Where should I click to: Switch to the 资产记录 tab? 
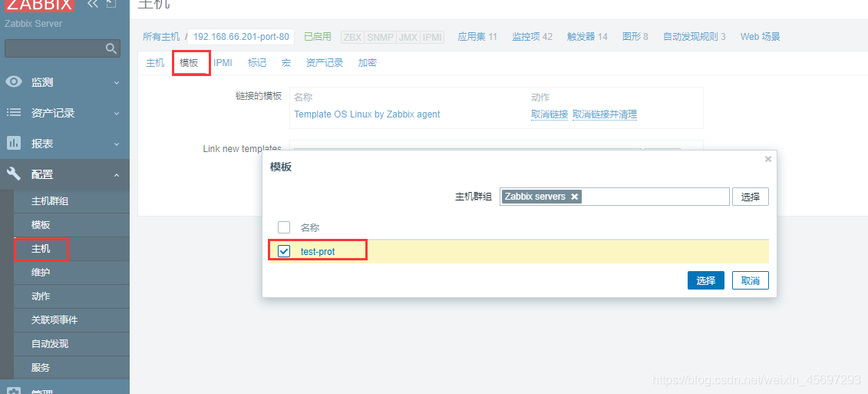[x=325, y=63]
